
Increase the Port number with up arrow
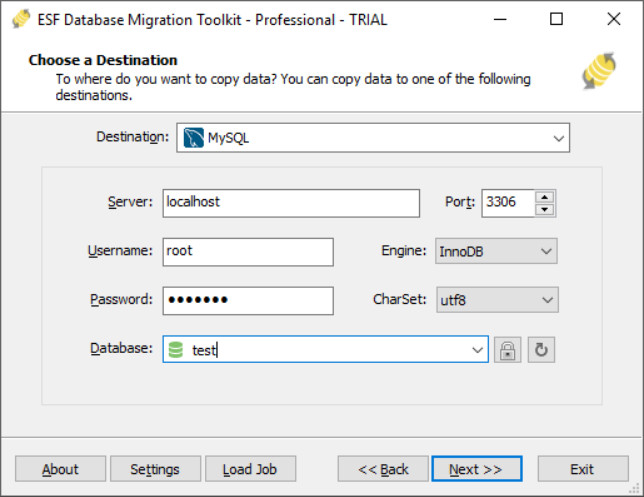(544, 196)
